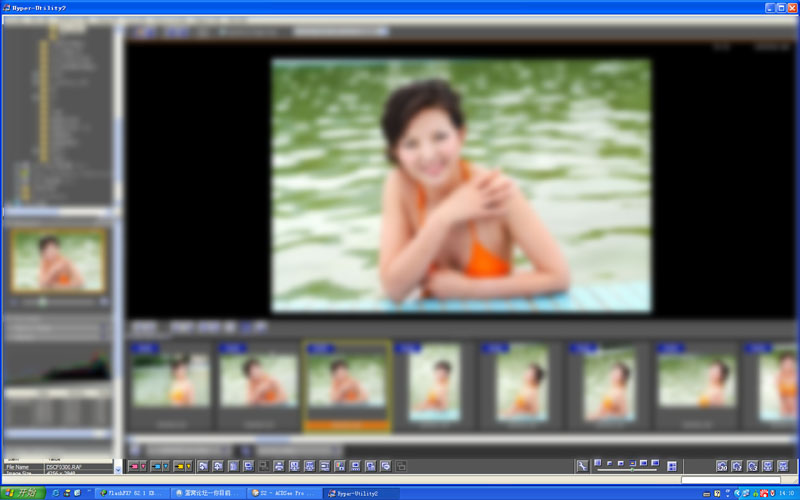Click the print icon in bottom toolbar
The width and height of the screenshot is (800, 500).
click(x=279, y=466)
